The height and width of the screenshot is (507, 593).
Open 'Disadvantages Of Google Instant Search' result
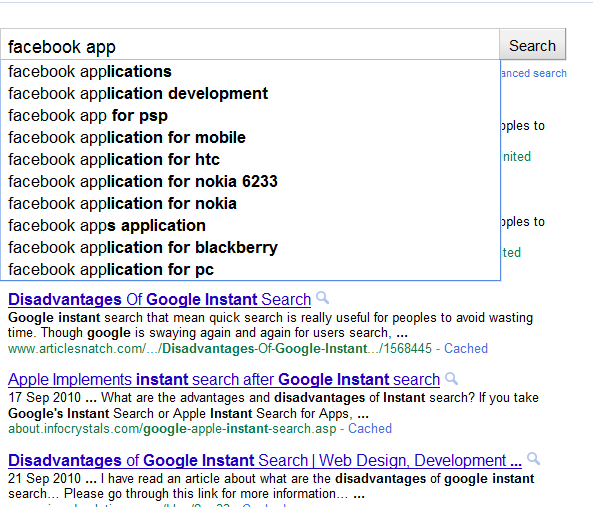pyautogui.click(x=159, y=299)
